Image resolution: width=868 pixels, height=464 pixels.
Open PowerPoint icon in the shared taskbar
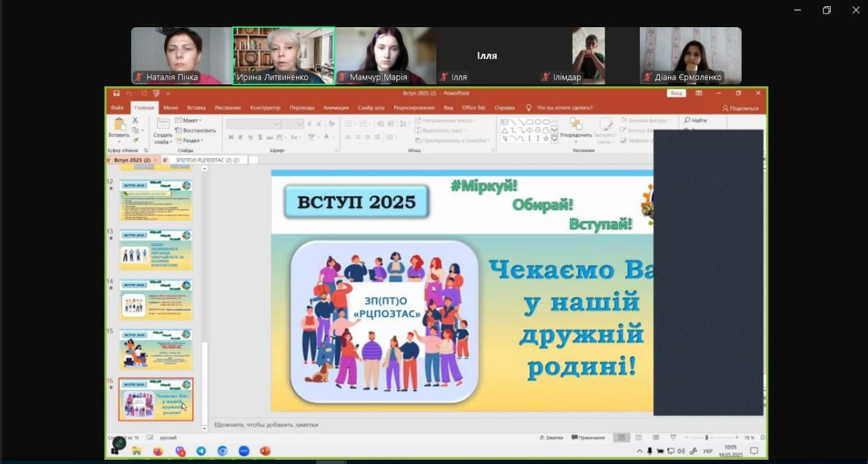tap(265, 450)
